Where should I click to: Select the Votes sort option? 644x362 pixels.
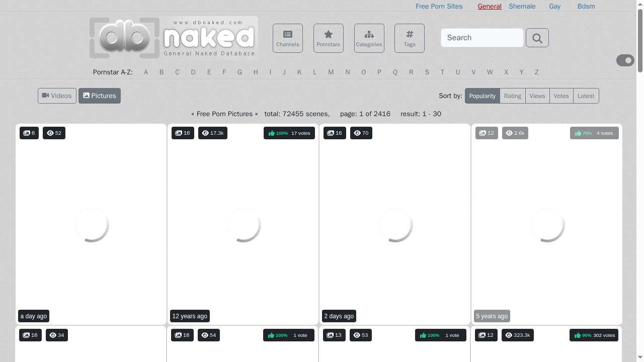click(561, 96)
